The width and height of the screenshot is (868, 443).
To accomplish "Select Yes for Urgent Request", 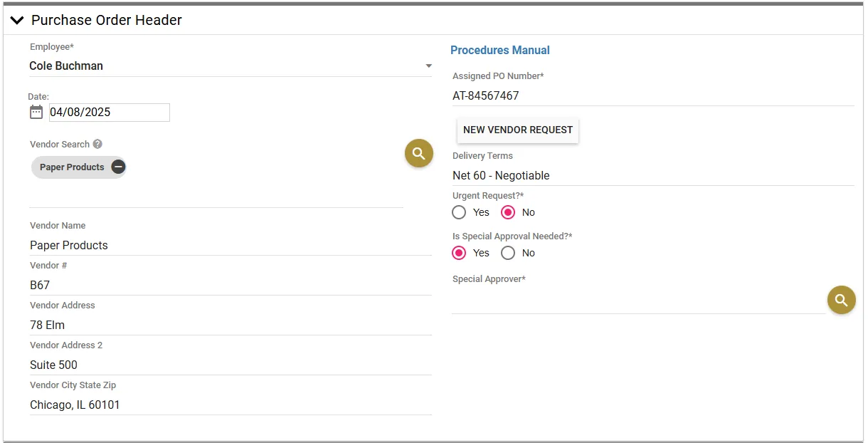I will point(459,212).
